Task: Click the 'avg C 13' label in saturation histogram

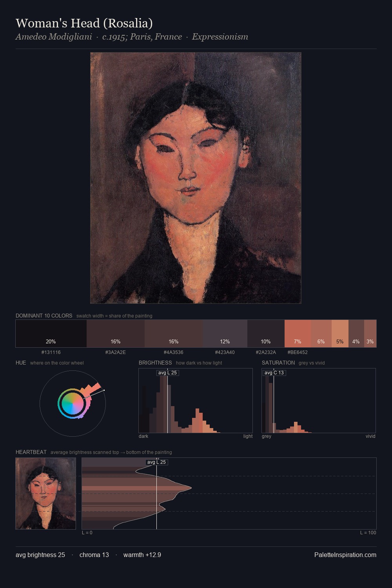Action: [x=274, y=373]
